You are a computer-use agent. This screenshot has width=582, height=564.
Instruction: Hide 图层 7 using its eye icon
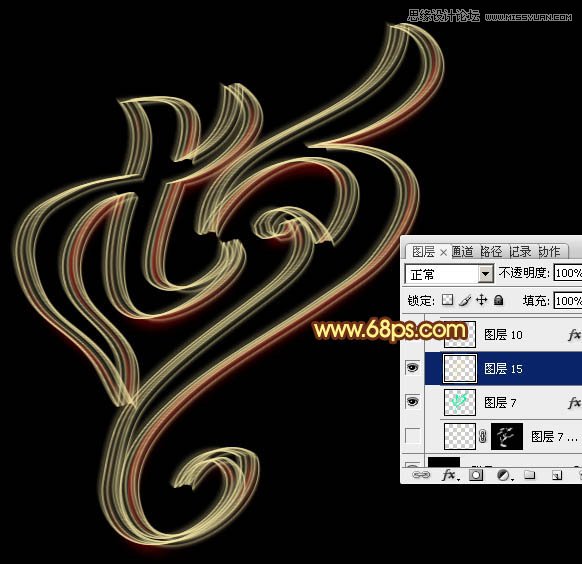(412, 401)
